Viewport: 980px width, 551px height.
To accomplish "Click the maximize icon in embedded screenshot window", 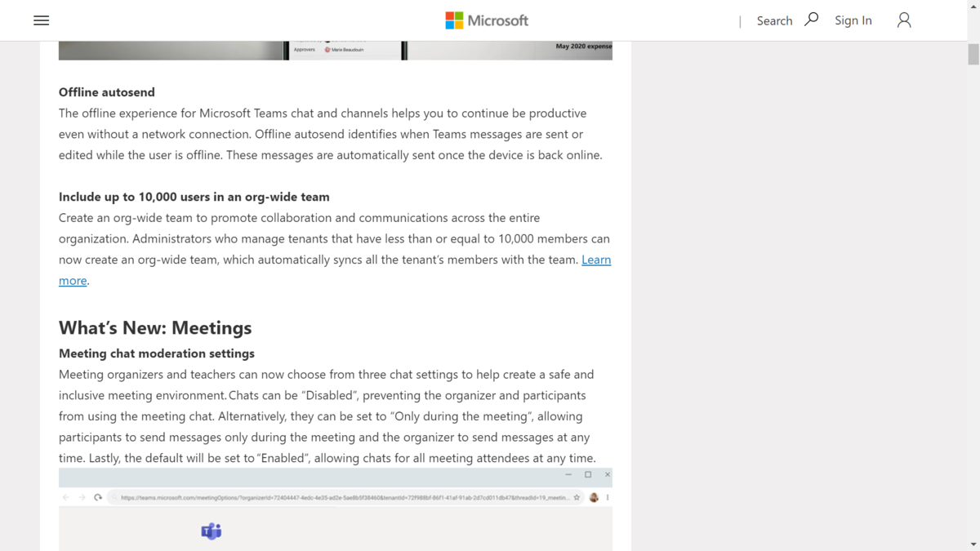I will coord(588,474).
